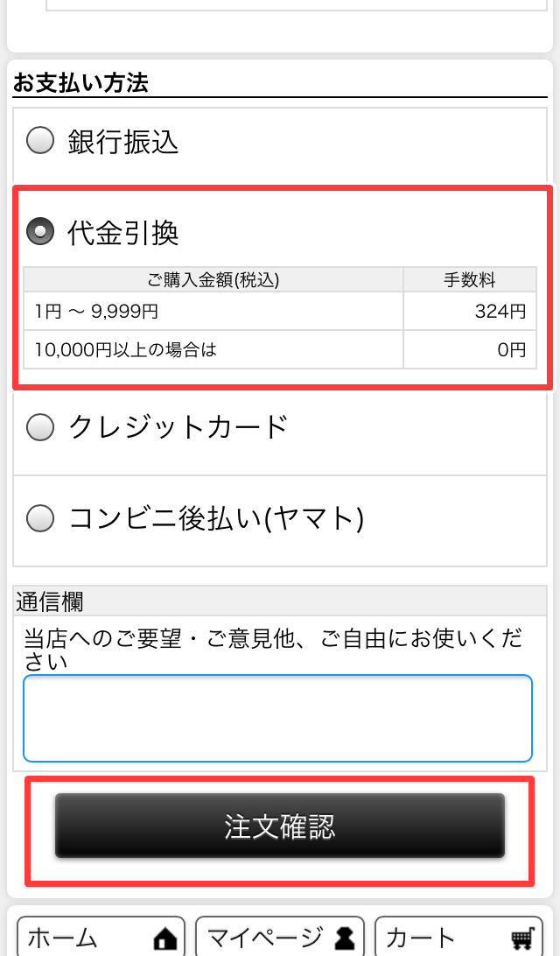Select コンビニ後払い(ヤマト) radio button
The image size is (560, 956).
40,519
